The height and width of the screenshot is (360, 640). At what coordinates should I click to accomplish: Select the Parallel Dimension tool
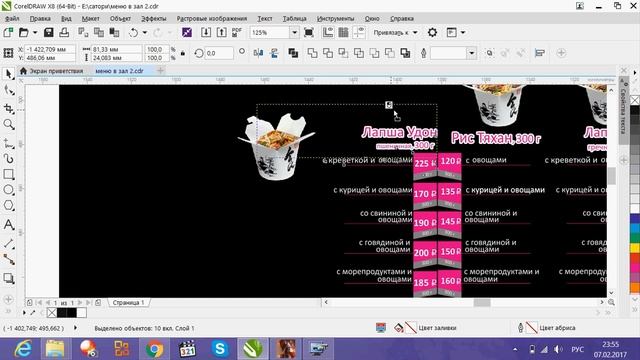9,244
